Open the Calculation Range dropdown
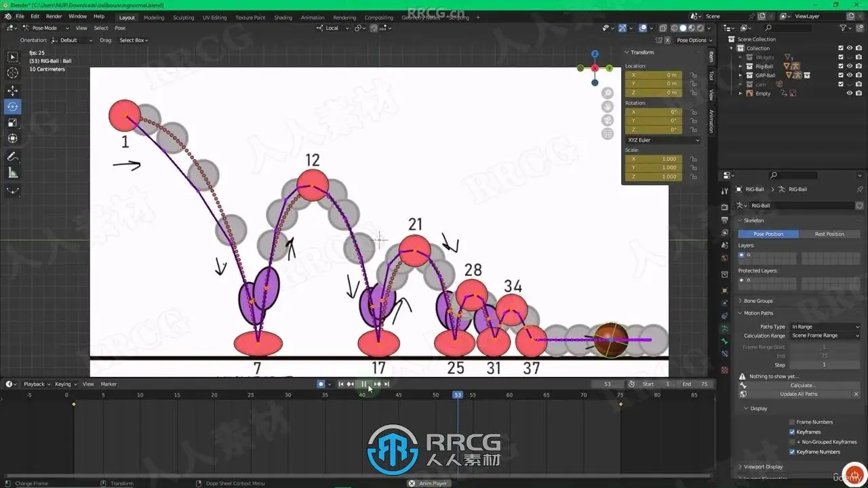The width and height of the screenshot is (868, 488). [x=825, y=335]
